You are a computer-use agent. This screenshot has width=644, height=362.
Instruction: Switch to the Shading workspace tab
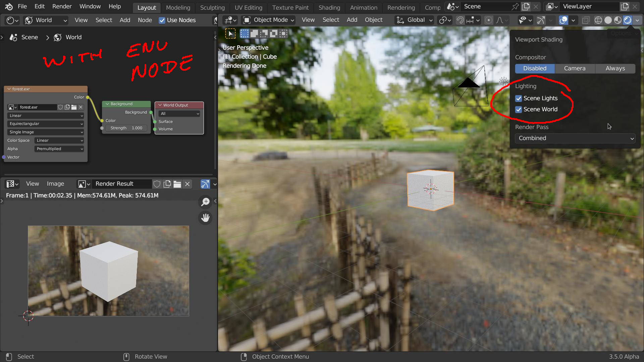[329, 7]
